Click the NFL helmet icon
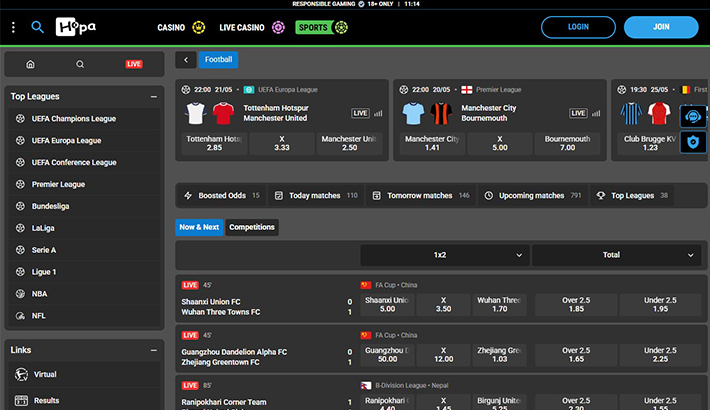The width and height of the screenshot is (710, 410). tap(20, 316)
